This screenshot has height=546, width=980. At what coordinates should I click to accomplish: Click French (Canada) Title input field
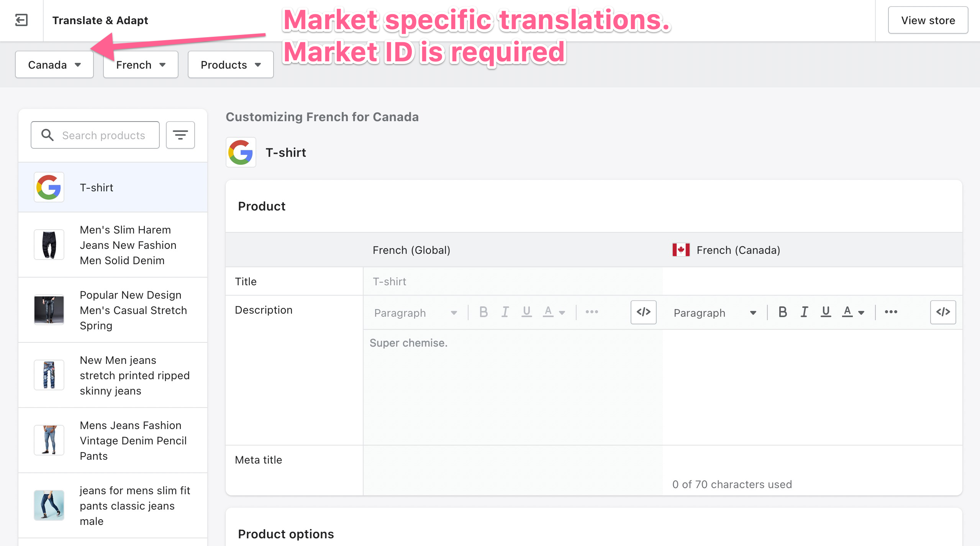(x=812, y=281)
